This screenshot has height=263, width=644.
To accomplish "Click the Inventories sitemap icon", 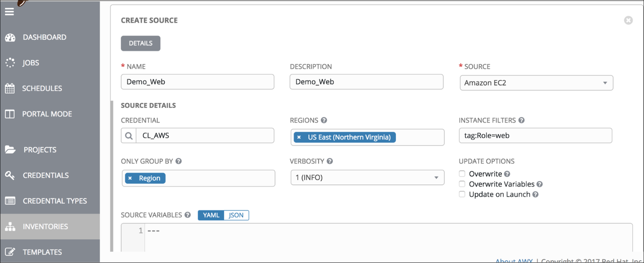I will pos(10,226).
